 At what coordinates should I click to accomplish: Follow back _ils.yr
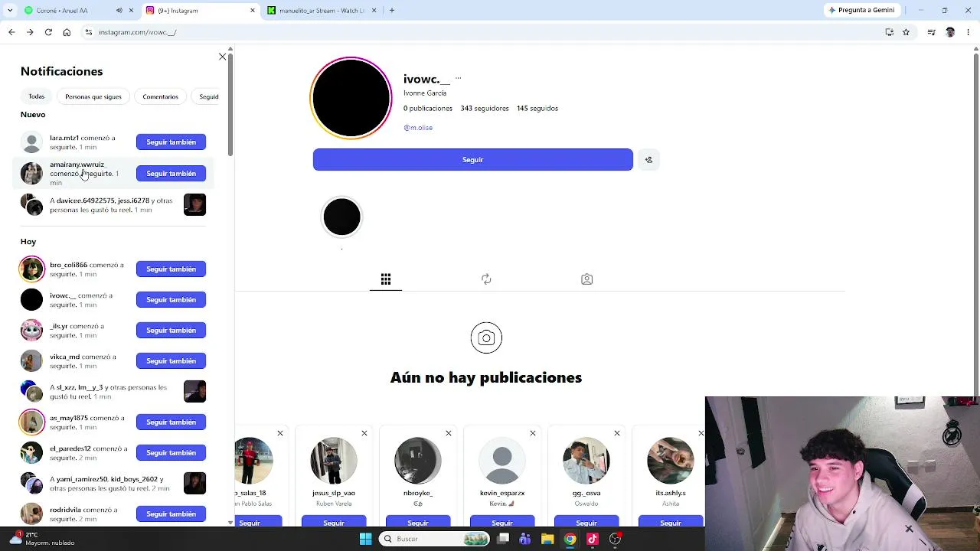click(x=171, y=331)
